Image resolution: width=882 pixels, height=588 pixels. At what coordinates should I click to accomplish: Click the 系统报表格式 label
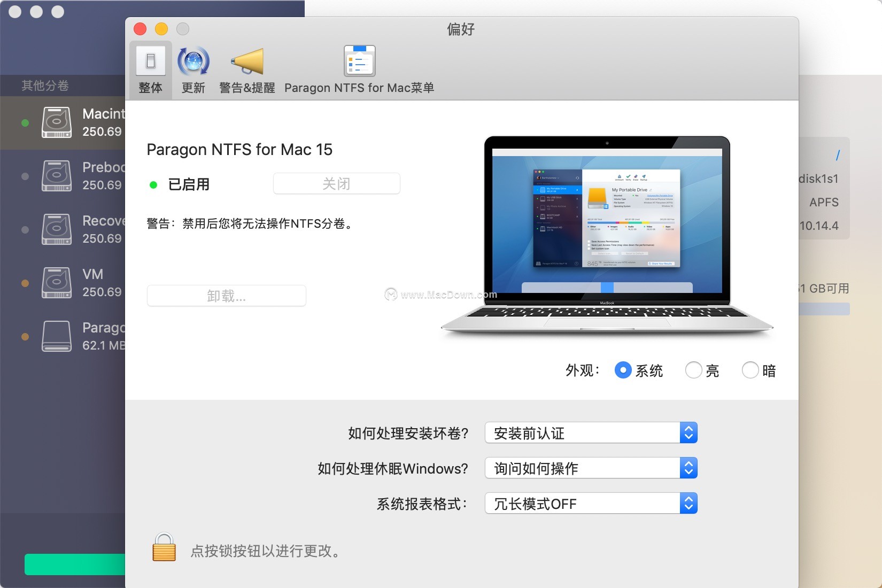tap(422, 504)
